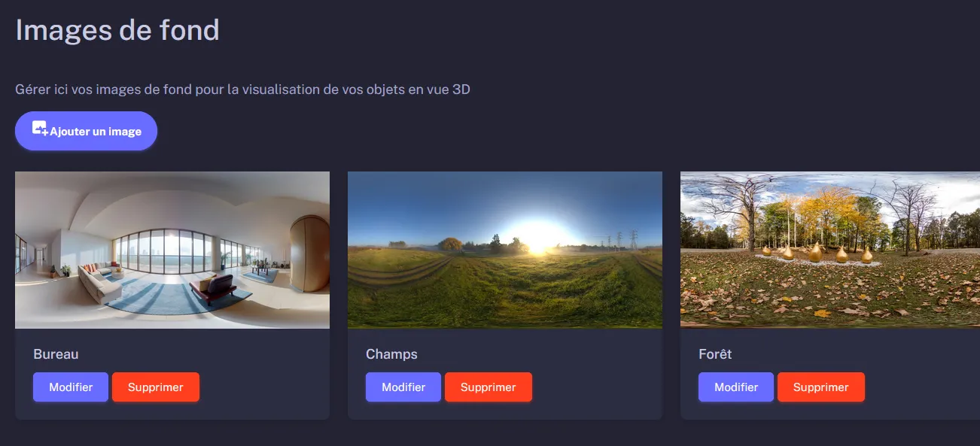Viewport: 980px width, 446px height.
Task: Click the description text about vue 3D
Action: [x=242, y=89]
